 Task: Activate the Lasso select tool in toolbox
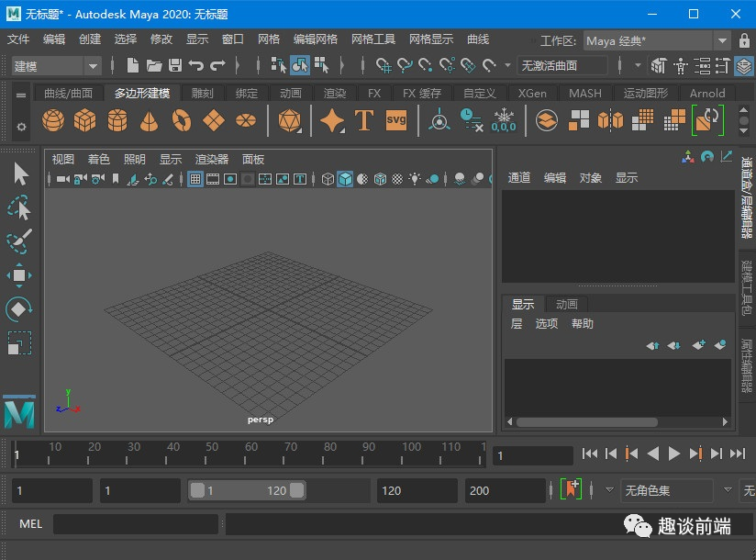point(19,208)
